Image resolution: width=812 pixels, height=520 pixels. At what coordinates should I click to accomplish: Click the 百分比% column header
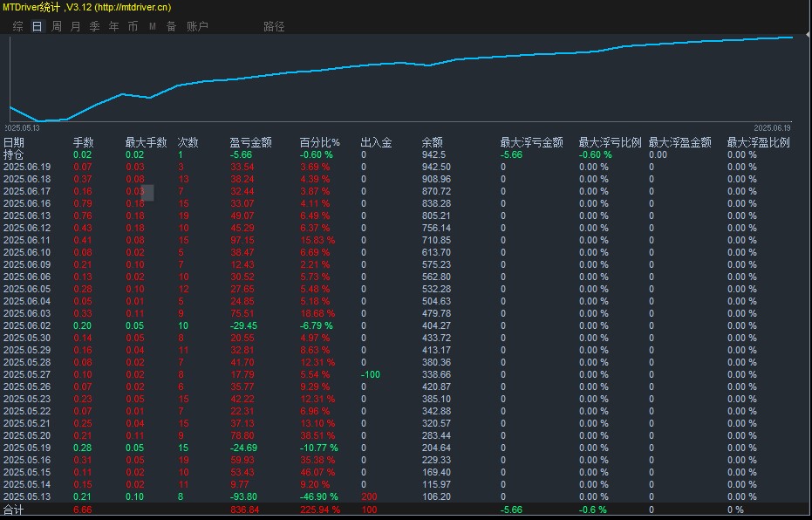319,142
